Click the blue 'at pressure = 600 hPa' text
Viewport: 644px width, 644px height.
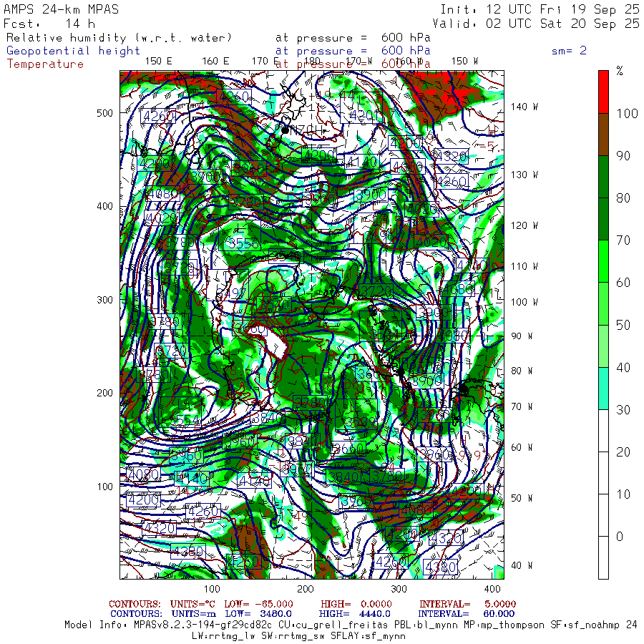(x=353, y=51)
